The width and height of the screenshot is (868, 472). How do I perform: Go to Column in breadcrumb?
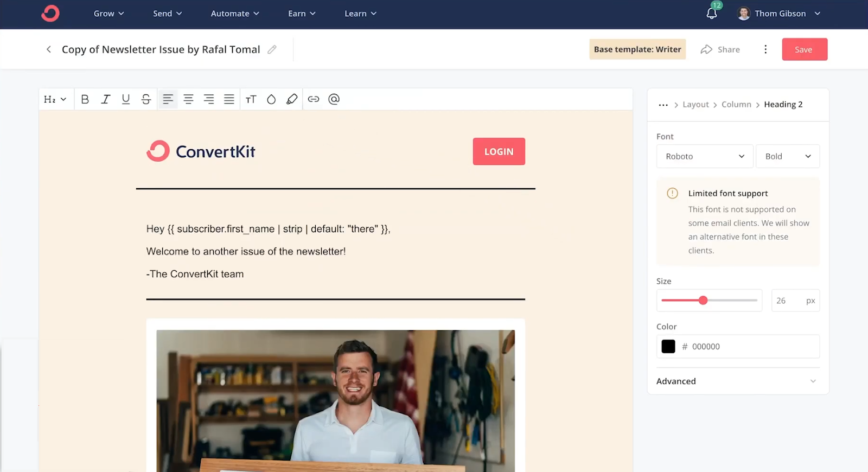[x=736, y=105]
